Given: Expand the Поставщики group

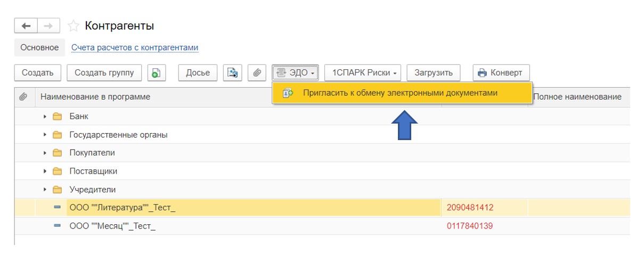Looking at the screenshot, I should [45, 171].
